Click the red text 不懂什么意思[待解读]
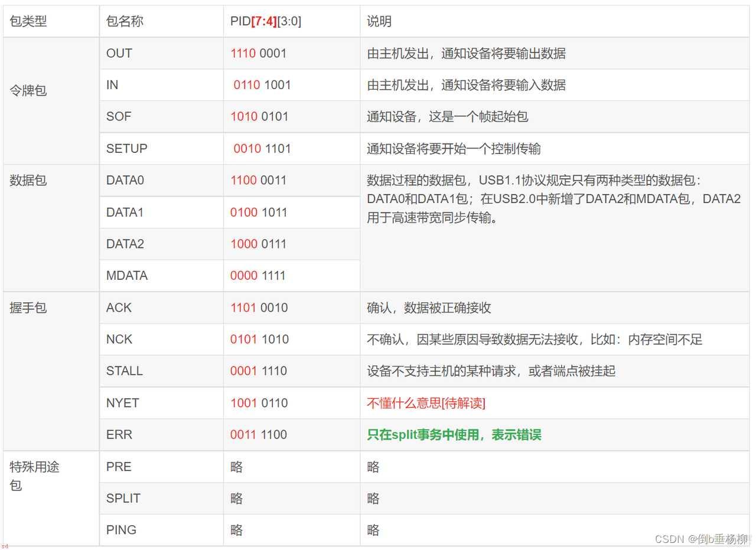Viewport: 756px width, 550px height. (426, 403)
